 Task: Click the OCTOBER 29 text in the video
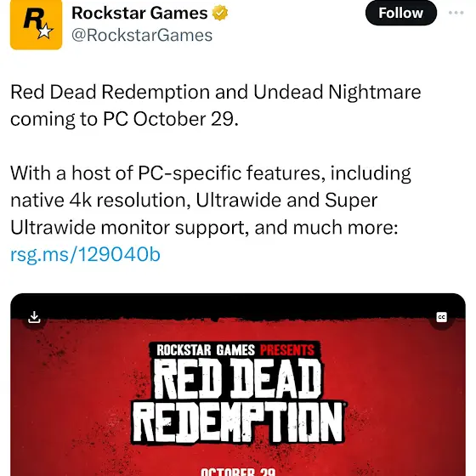[238, 472]
